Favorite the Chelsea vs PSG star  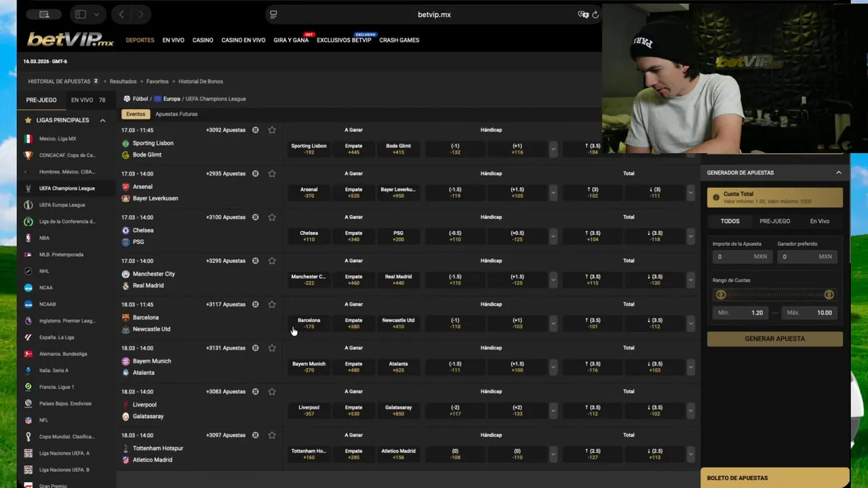272,218
